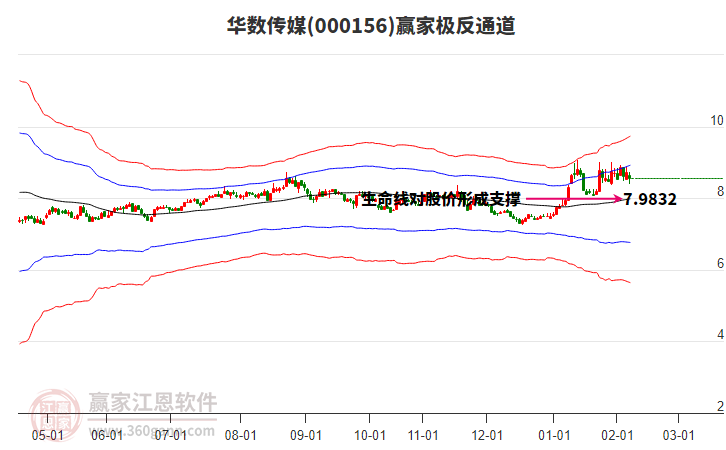726x450 pixels.
Task: Click the price axis label 6
Action: click(720, 263)
